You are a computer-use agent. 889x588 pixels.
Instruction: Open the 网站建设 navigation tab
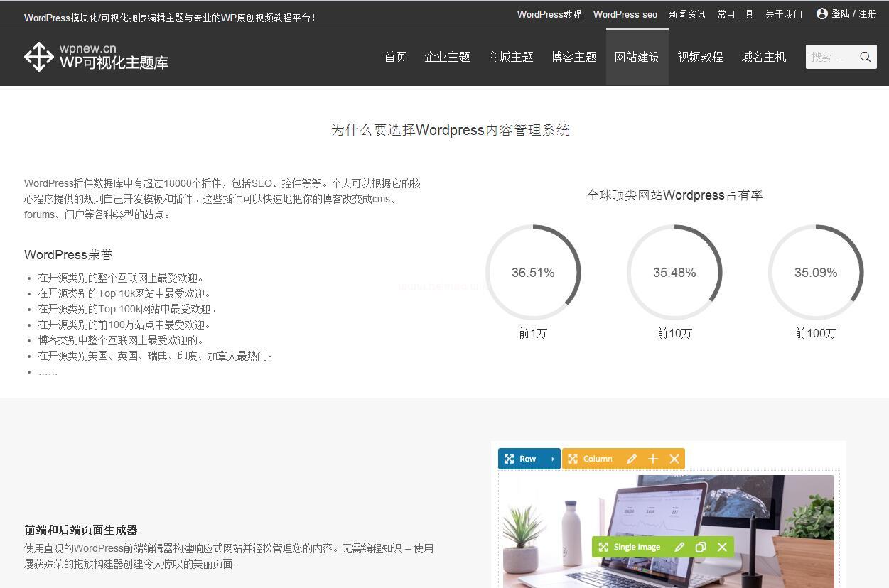click(637, 57)
